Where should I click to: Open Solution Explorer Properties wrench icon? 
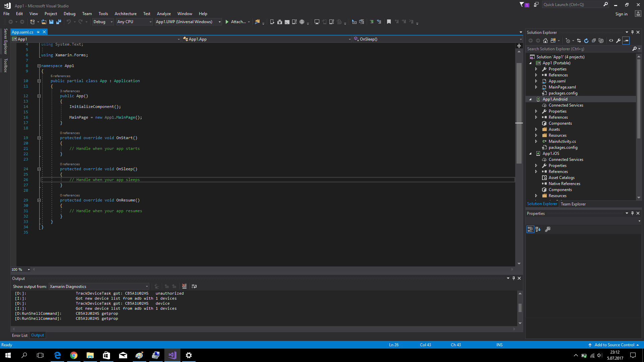click(619, 41)
